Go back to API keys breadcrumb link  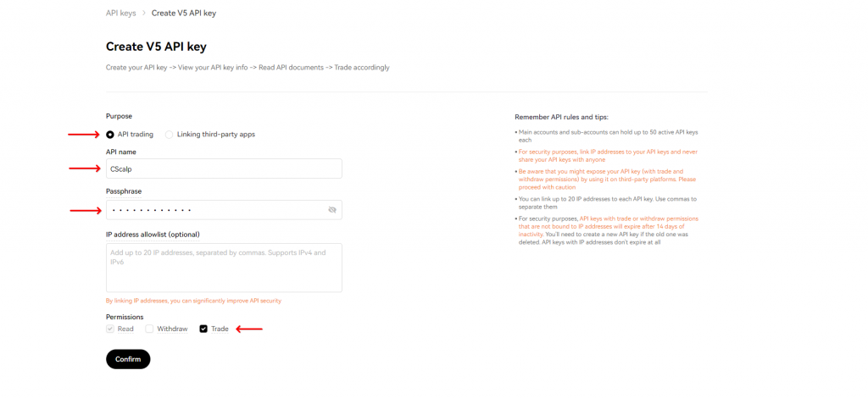[120, 14]
